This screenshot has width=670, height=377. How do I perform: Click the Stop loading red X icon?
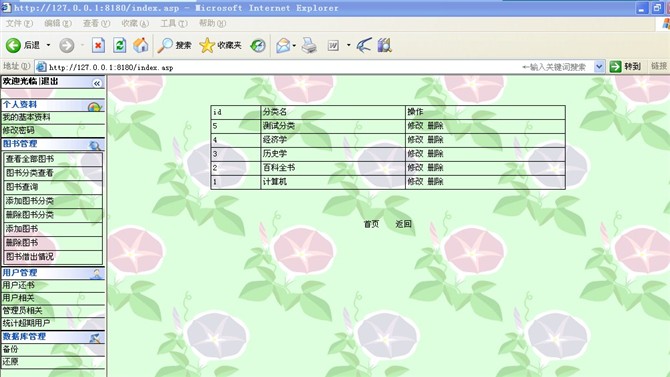click(98, 45)
